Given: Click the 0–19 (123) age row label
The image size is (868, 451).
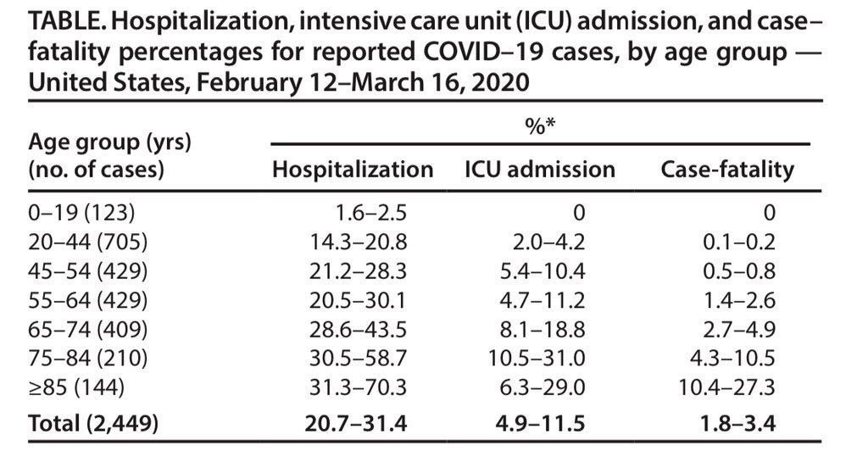Looking at the screenshot, I should tap(81, 213).
